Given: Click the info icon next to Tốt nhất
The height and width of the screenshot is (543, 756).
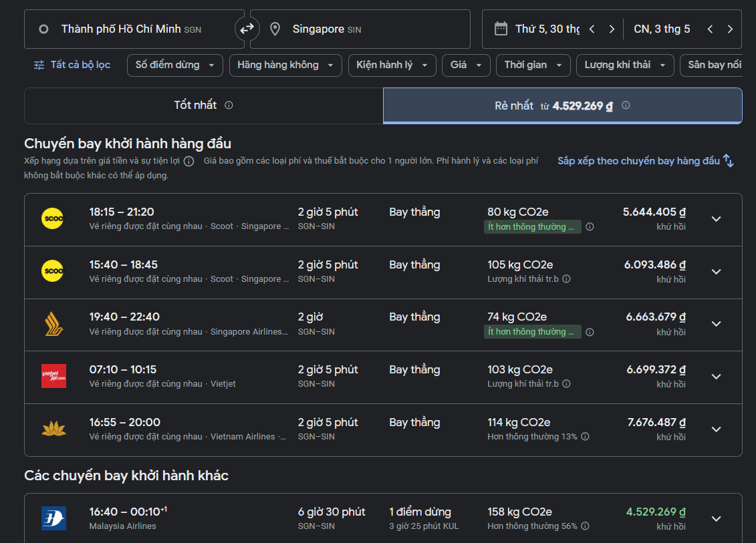Looking at the screenshot, I should [x=229, y=106].
